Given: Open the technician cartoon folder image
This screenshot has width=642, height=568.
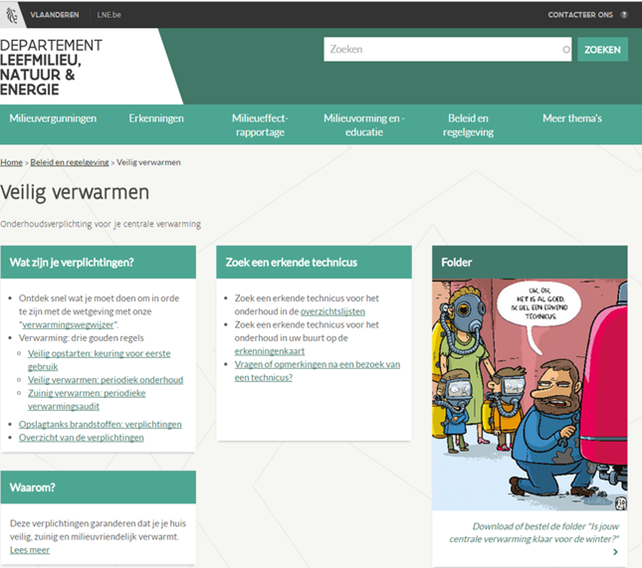Looking at the screenshot, I should point(529,395).
